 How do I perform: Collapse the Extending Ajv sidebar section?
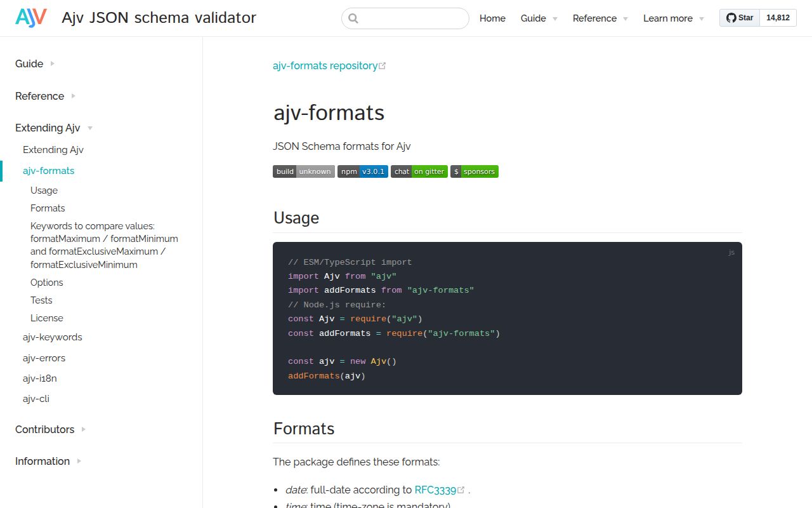coord(54,128)
